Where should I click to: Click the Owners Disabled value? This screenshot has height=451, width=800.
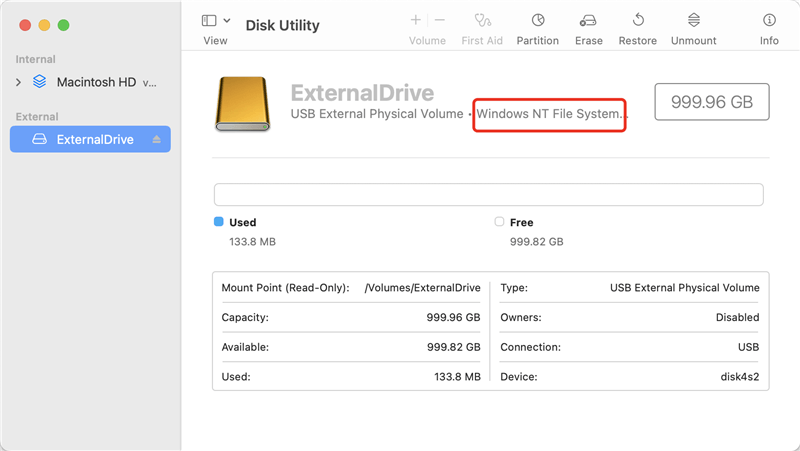[737, 317]
